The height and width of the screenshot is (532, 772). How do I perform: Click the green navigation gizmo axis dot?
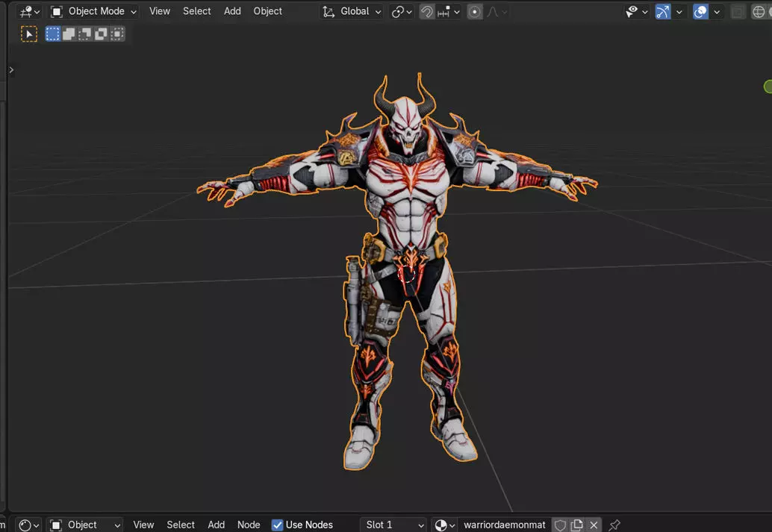[768, 87]
